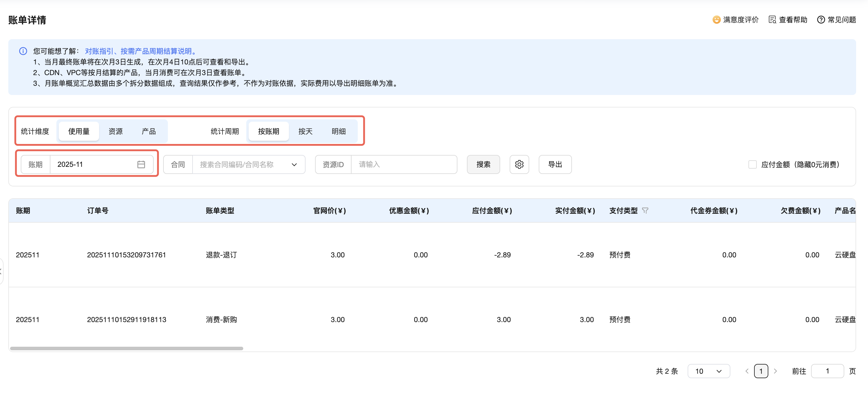Screen dimensions: 868x415
Task: Click the blue info icon in notice
Action: (x=23, y=51)
